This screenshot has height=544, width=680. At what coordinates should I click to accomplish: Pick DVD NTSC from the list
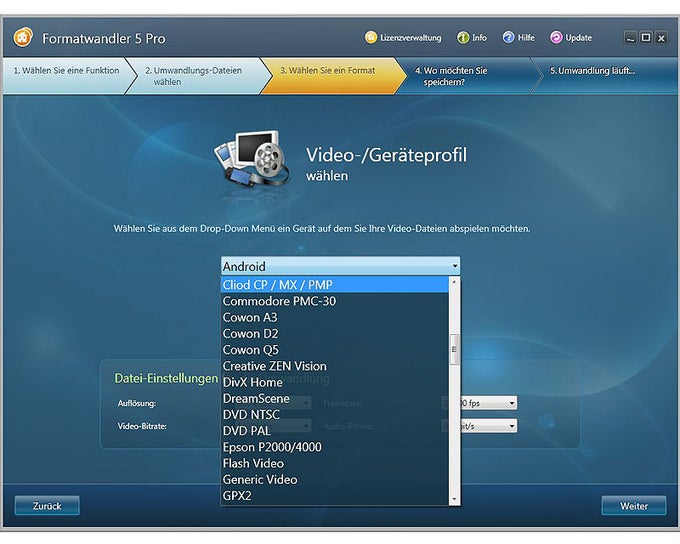coord(335,415)
